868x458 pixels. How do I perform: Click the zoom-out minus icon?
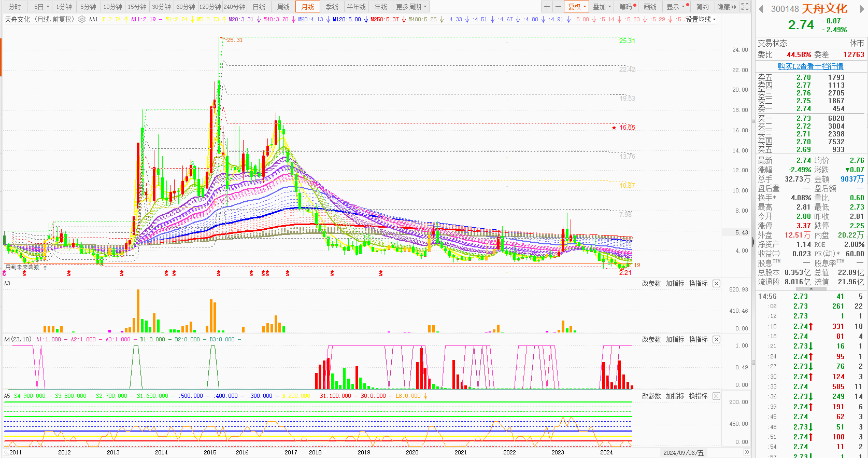click(x=558, y=7)
